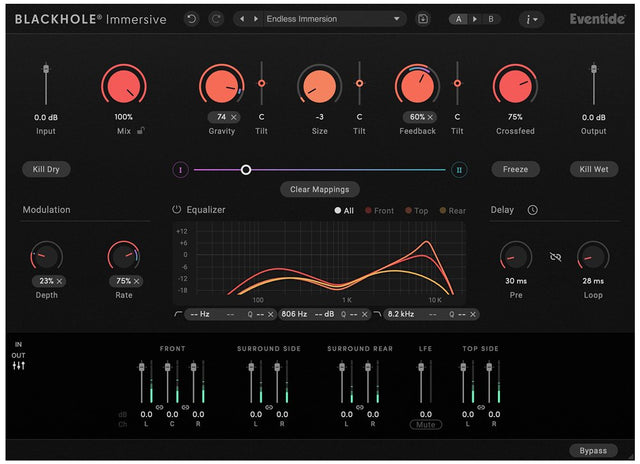Image resolution: width=640 pixels, height=464 pixels.
Task: Switch to the B comparison state
Action: tap(490, 19)
